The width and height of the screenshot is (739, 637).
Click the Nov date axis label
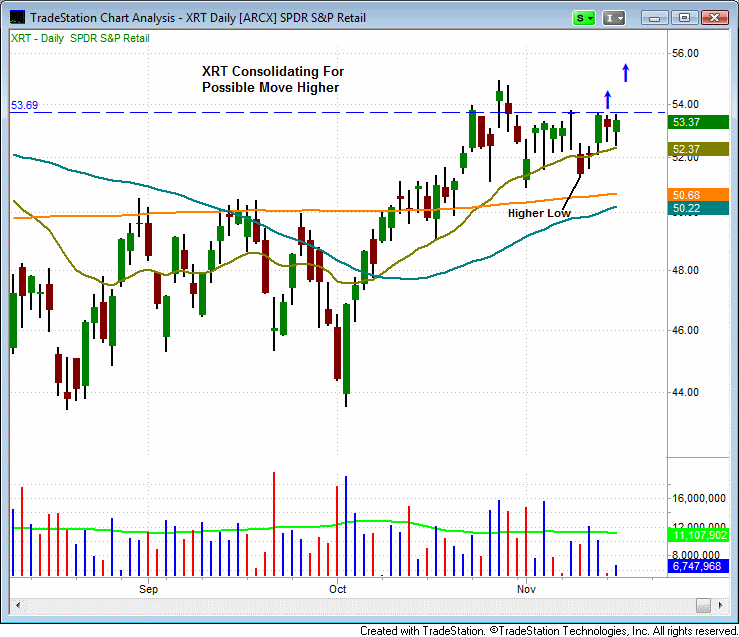pyautogui.click(x=526, y=589)
